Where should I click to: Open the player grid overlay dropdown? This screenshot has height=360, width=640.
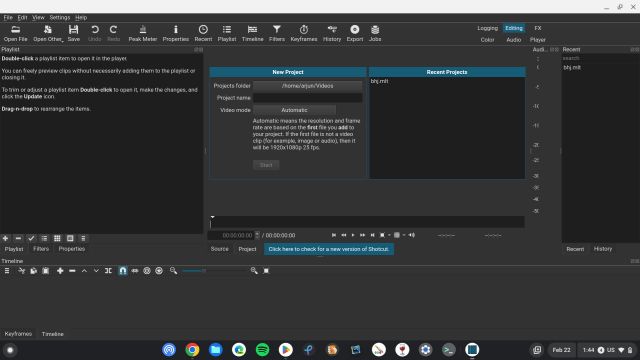(399, 235)
